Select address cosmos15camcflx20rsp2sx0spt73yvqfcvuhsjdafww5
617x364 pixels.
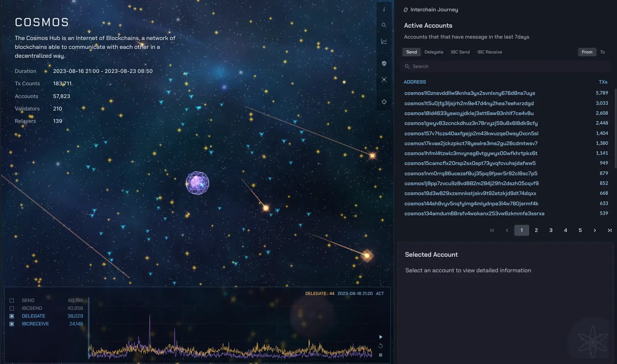(x=470, y=163)
